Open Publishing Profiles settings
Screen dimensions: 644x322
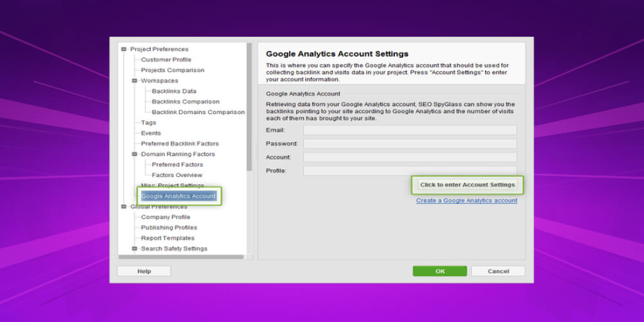(x=169, y=227)
